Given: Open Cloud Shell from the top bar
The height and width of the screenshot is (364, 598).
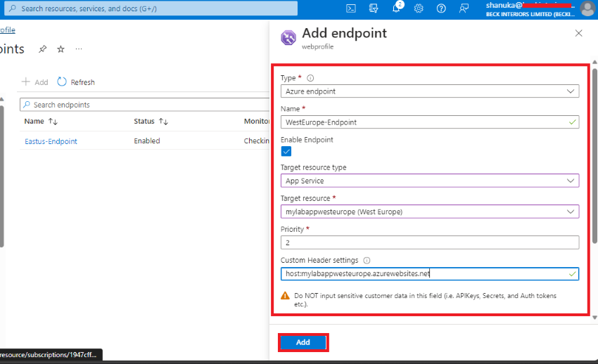Looking at the screenshot, I should pos(351,8).
